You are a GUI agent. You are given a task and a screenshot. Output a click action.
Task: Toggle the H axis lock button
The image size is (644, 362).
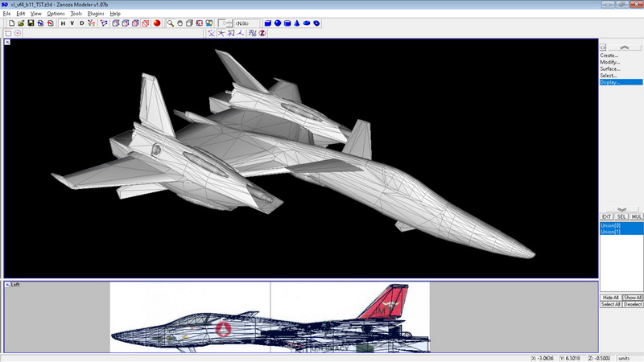[63, 23]
